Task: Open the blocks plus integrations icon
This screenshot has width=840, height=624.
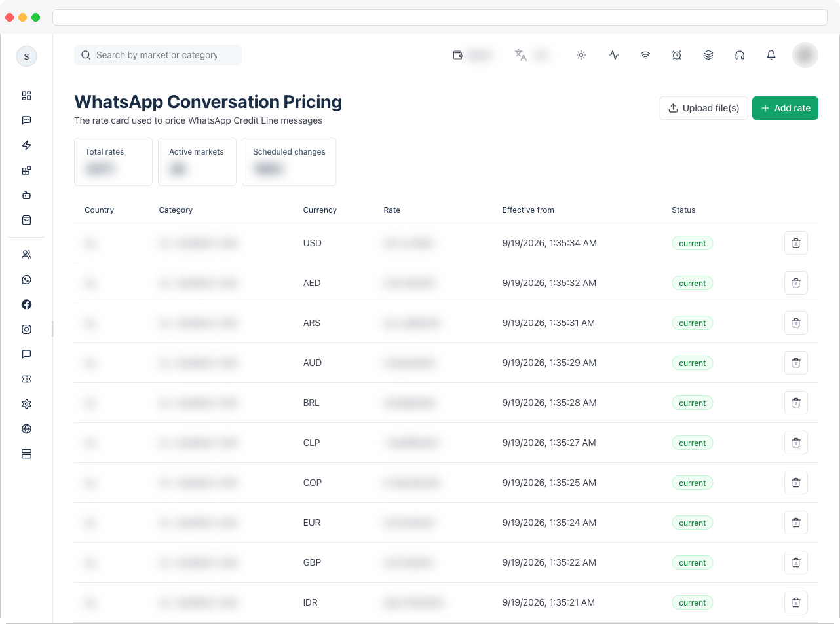Action: tap(26, 170)
